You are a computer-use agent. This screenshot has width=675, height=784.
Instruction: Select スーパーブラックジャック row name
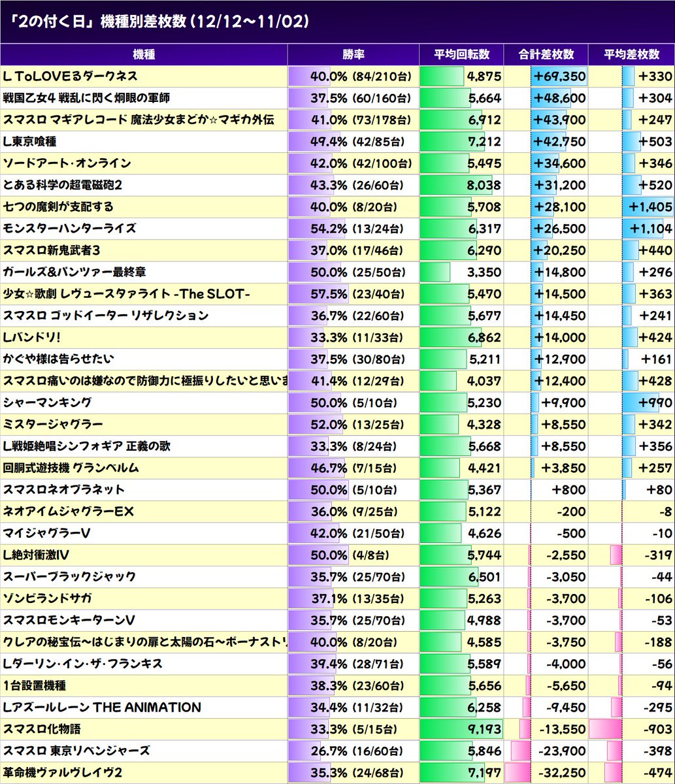coord(69,576)
